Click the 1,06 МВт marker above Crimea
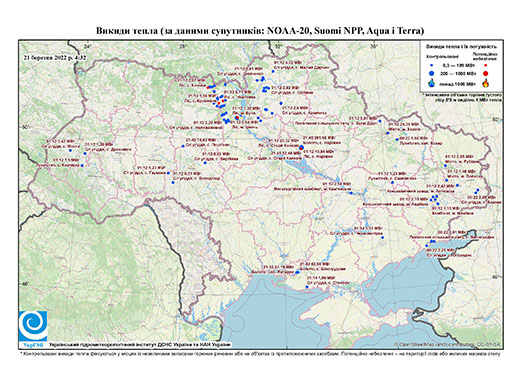This screenshot has width=520, height=368. [307, 287]
